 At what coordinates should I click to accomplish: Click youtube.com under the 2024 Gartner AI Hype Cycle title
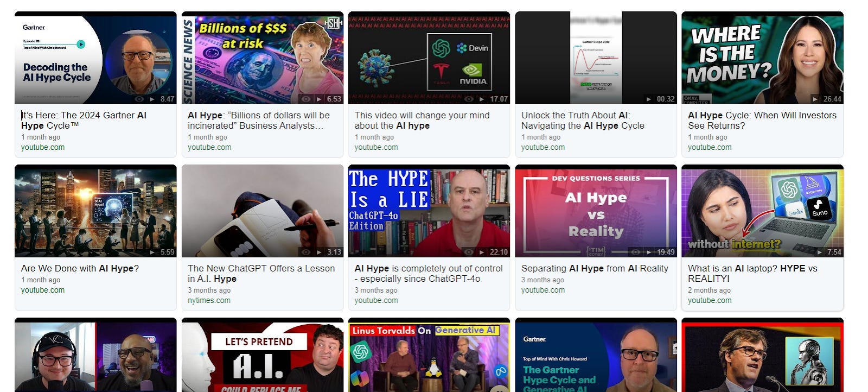pos(43,147)
